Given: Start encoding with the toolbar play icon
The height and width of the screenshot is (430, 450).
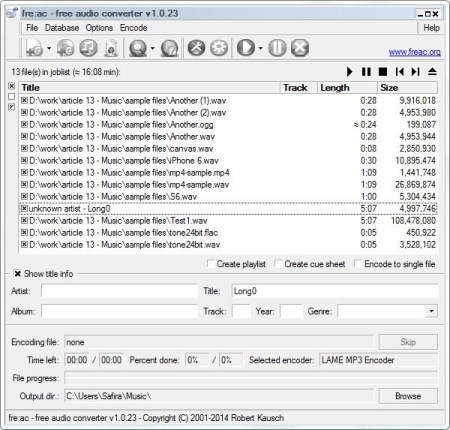Looking at the screenshot, I should (x=246, y=48).
